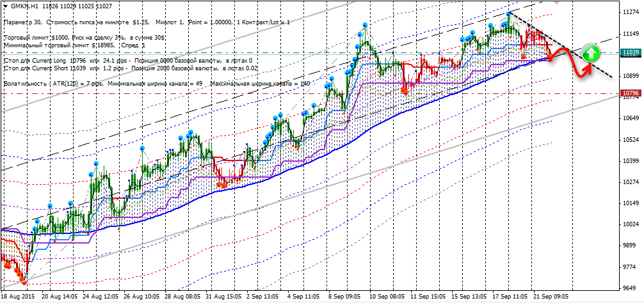644x303 pixels.
Task: Click 'Максимальная ширина канала = 140' text
Action: [261, 84]
